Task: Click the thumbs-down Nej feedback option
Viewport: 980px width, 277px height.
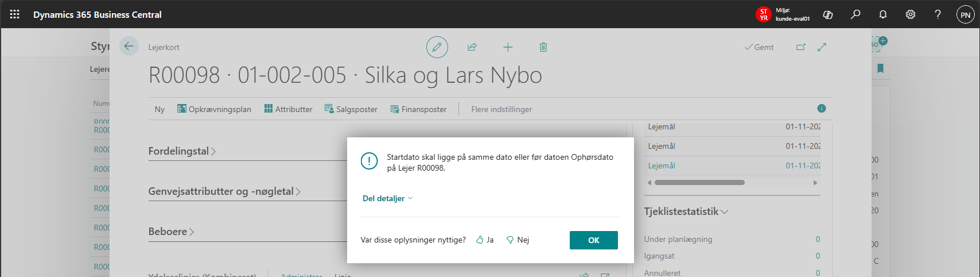Action: click(x=518, y=240)
